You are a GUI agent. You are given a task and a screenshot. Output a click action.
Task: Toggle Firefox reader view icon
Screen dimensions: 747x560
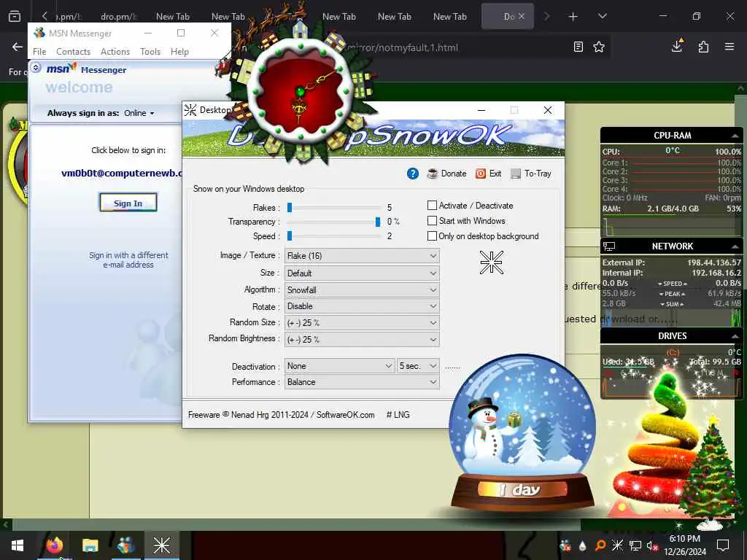[578, 47]
